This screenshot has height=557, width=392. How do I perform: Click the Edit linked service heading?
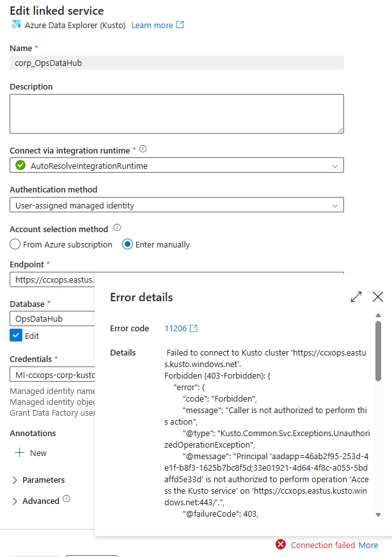click(x=57, y=11)
